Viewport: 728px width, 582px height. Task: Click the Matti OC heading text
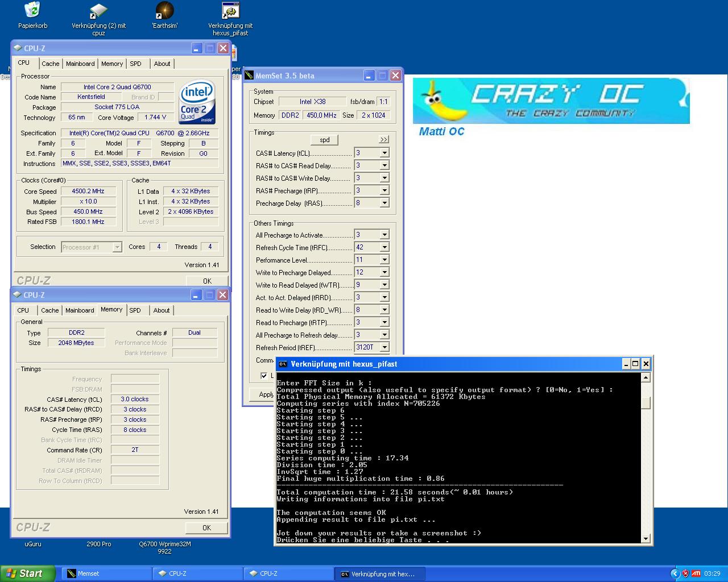pos(441,131)
